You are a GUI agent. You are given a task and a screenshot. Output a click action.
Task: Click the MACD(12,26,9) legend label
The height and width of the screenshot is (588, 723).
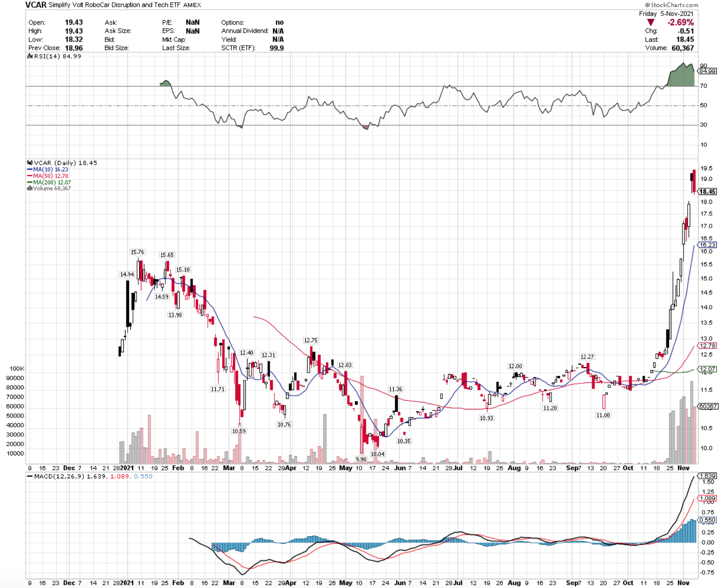click(59, 477)
